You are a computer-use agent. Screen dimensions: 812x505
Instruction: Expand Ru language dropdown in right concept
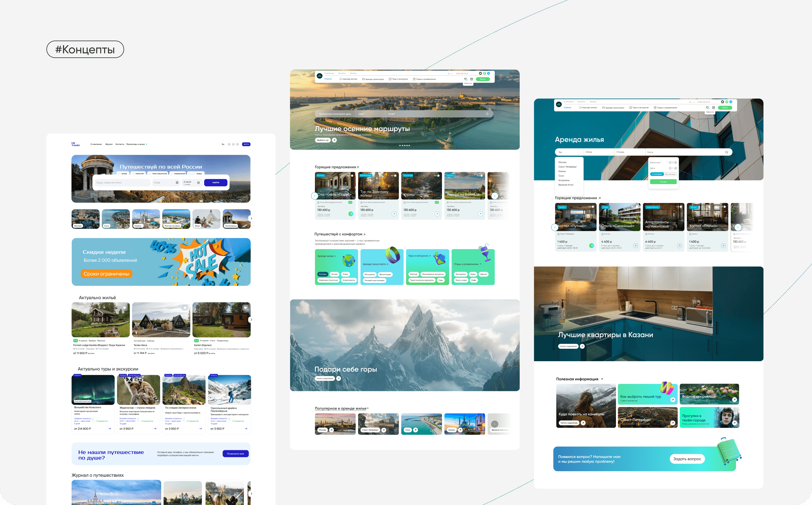click(691, 102)
